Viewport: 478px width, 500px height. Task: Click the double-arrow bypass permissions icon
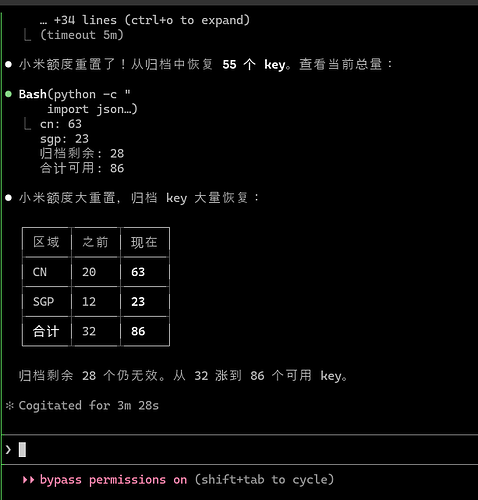pos(28,480)
